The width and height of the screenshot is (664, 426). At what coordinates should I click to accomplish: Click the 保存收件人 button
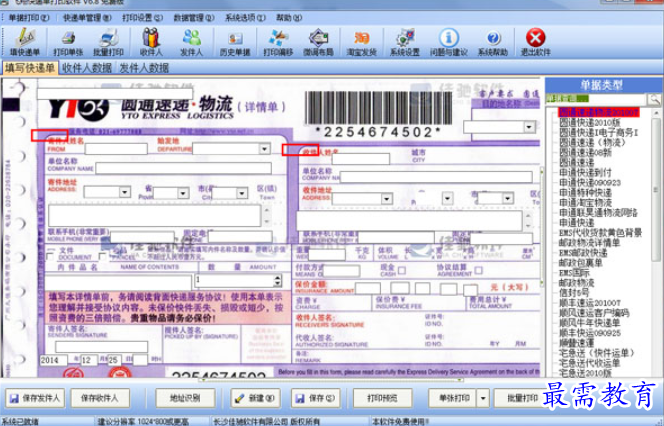tap(100, 398)
